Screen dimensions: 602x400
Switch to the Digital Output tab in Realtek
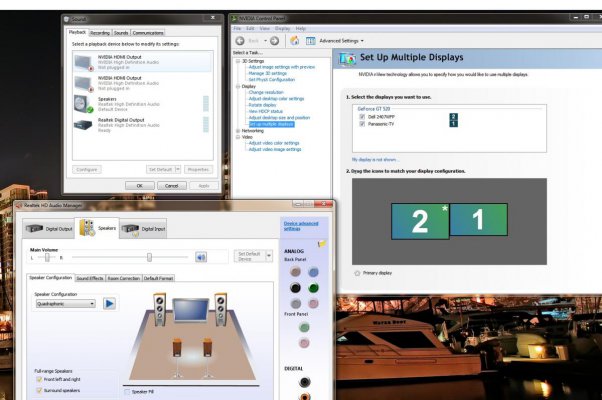pos(49,229)
